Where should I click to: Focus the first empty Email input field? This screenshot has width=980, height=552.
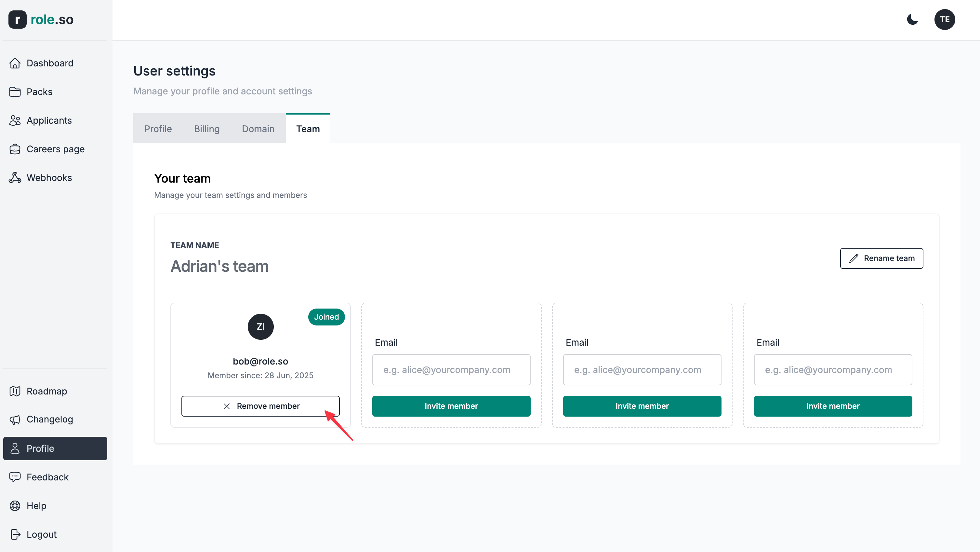tap(451, 370)
